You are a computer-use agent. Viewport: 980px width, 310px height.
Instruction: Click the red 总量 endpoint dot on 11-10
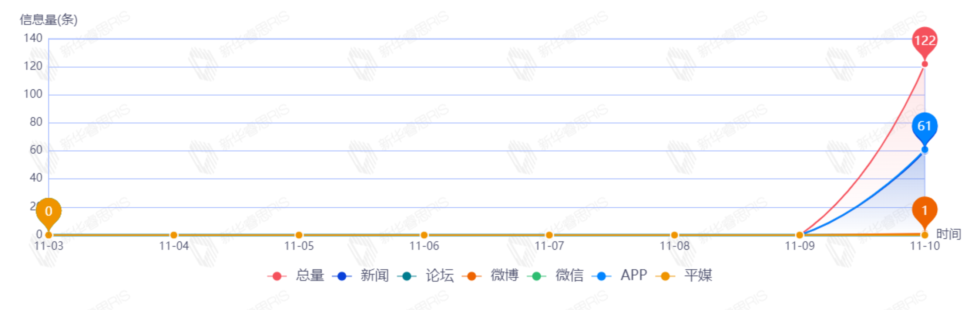[924, 64]
